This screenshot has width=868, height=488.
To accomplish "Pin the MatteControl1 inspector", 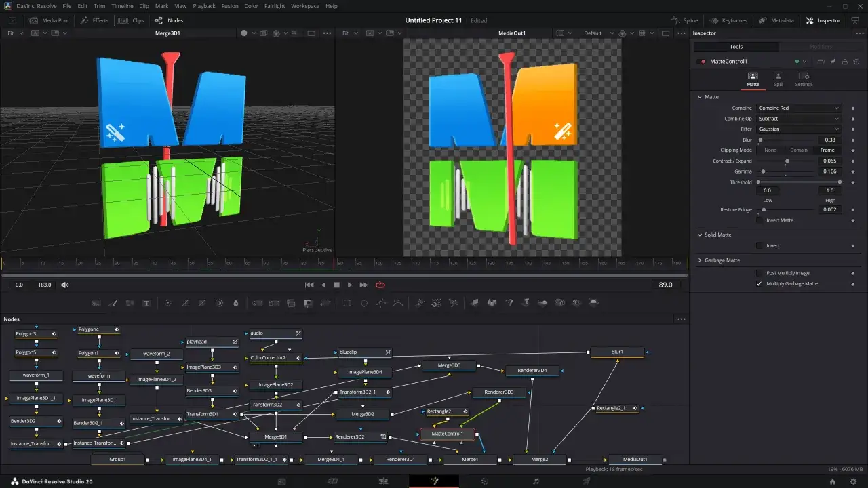I will click(833, 62).
